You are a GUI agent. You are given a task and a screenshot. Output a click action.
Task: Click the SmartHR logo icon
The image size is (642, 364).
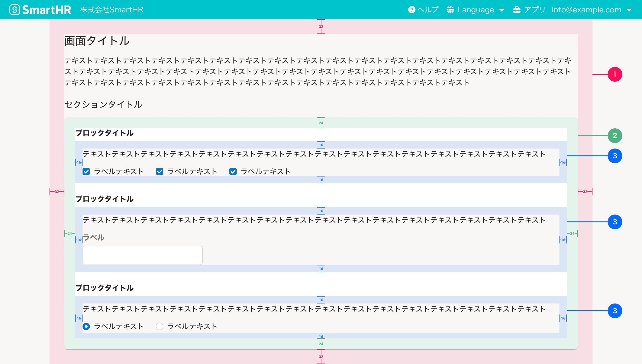point(14,10)
